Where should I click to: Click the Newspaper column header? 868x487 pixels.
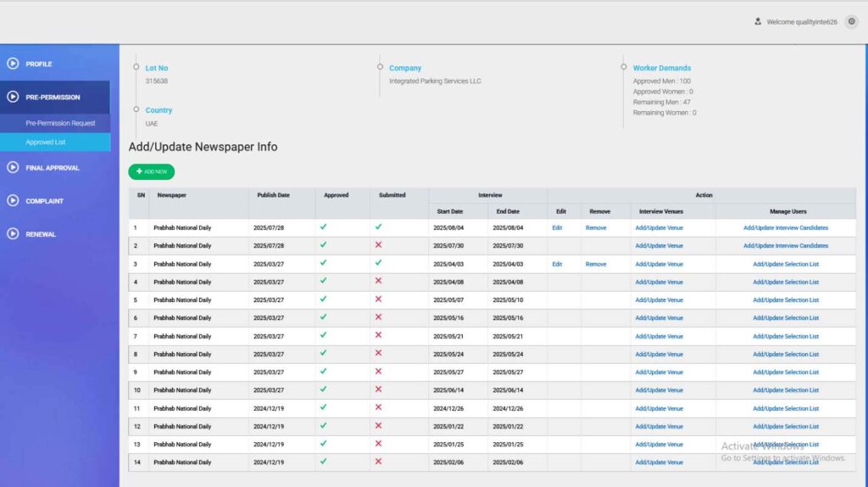[172, 195]
